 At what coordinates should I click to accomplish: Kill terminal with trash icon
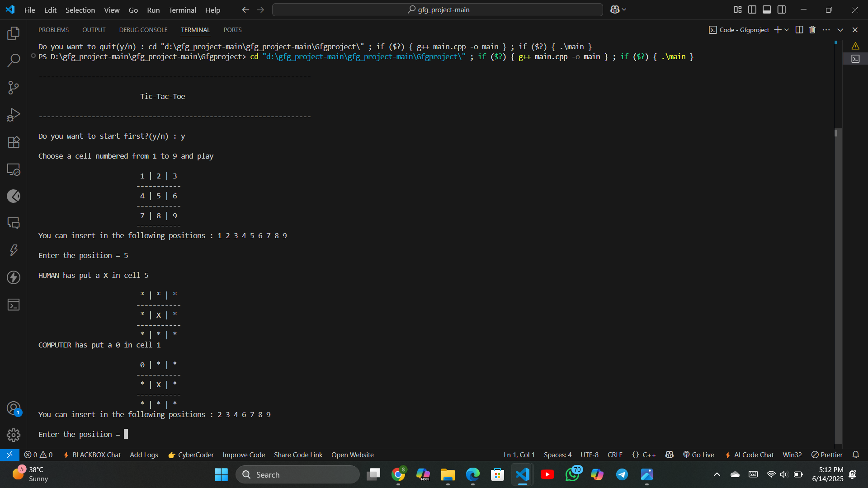click(x=812, y=30)
